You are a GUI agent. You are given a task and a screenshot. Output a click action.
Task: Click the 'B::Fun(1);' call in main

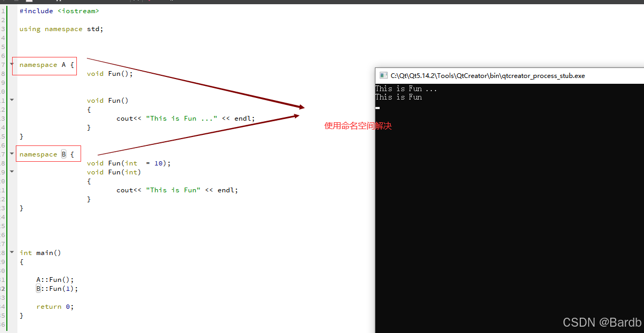pos(57,289)
